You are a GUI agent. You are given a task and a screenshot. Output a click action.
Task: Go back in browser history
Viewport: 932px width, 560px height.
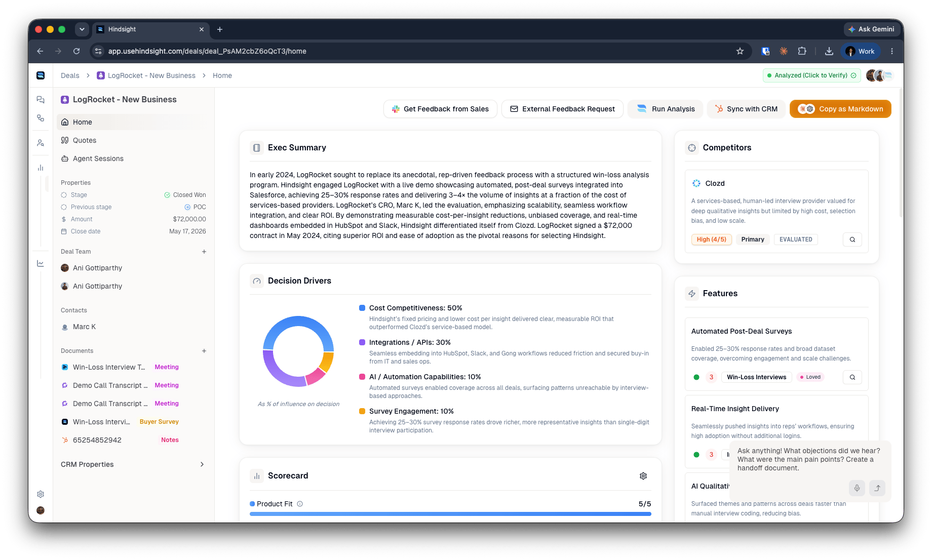point(40,51)
